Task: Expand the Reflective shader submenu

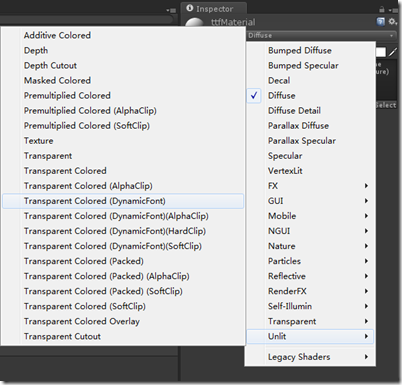Action: [x=310, y=276]
